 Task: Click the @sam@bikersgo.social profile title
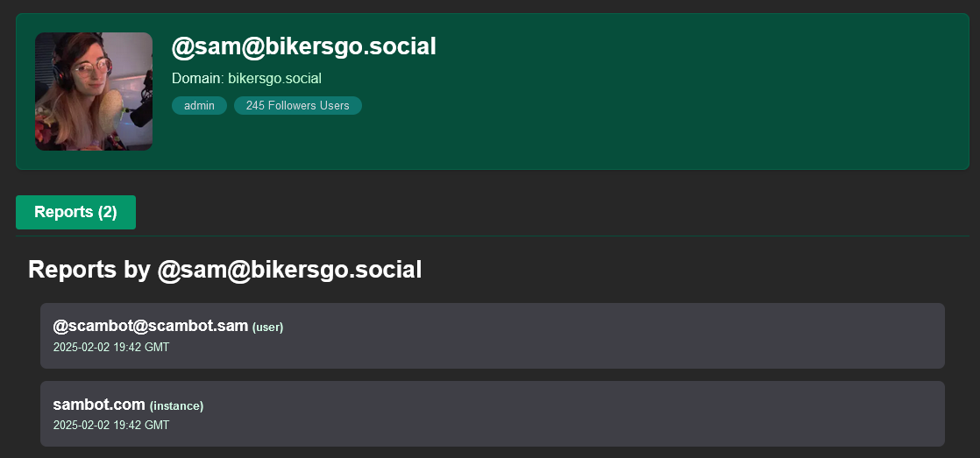[303, 46]
